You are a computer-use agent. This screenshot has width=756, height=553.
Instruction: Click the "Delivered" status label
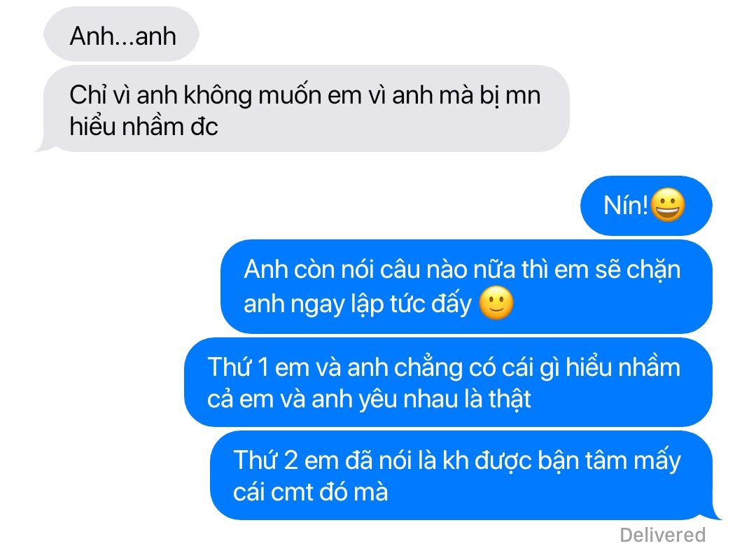coord(663,535)
